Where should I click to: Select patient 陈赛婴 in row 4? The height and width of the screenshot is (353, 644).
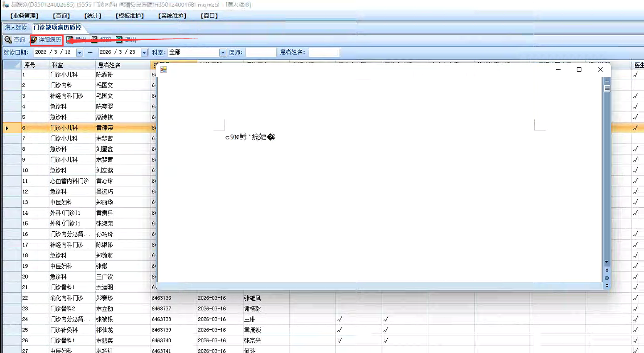(x=104, y=107)
